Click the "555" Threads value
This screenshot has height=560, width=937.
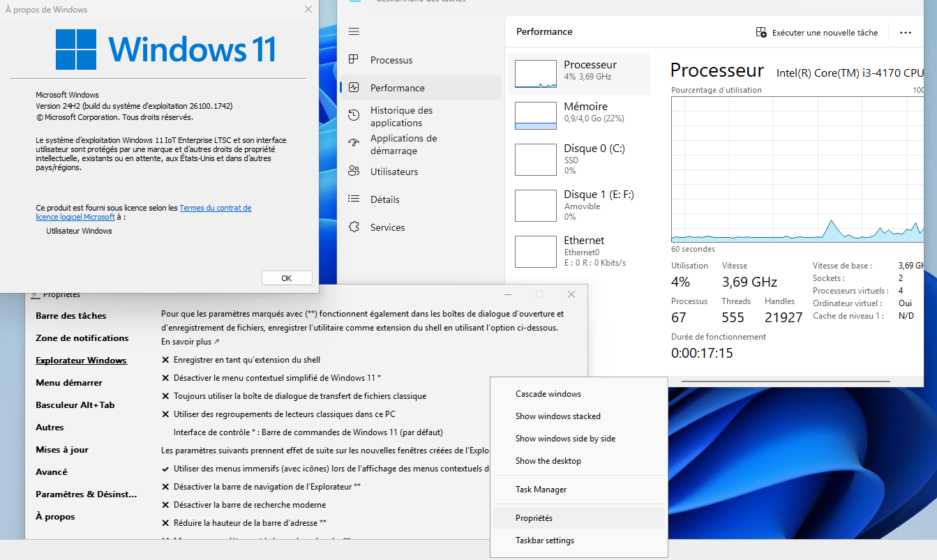pos(733,317)
